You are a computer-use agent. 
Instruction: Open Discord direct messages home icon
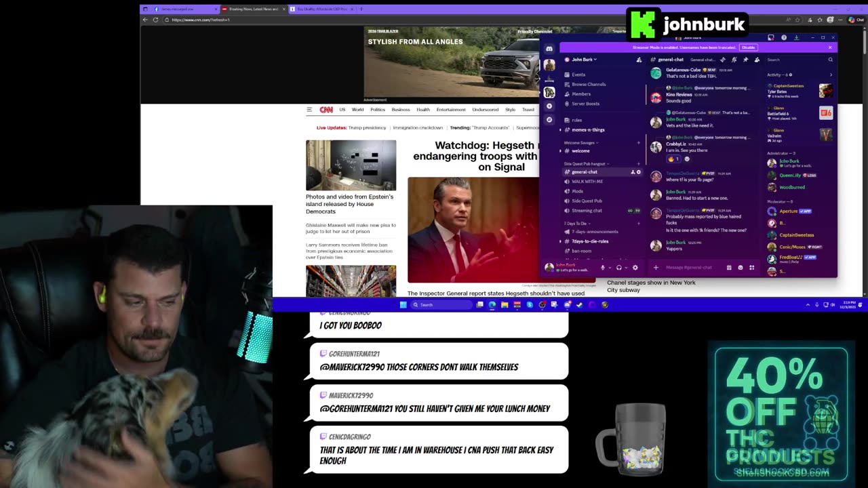point(549,49)
